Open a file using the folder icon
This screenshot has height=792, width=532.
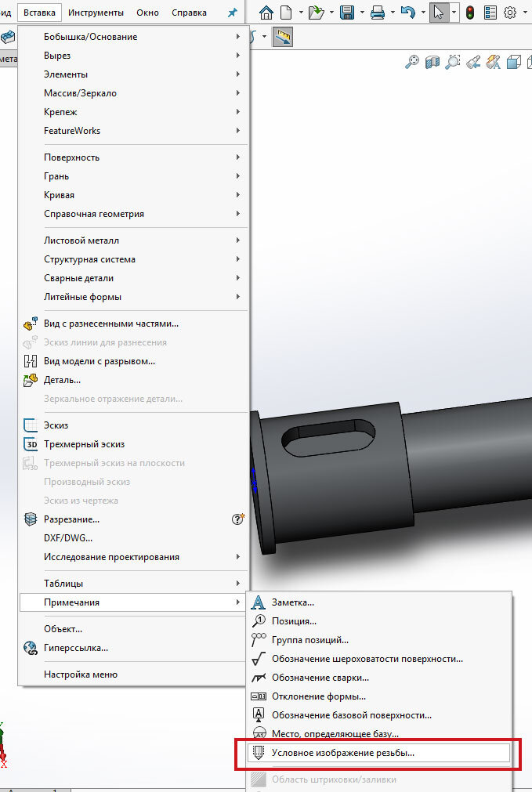(317, 12)
